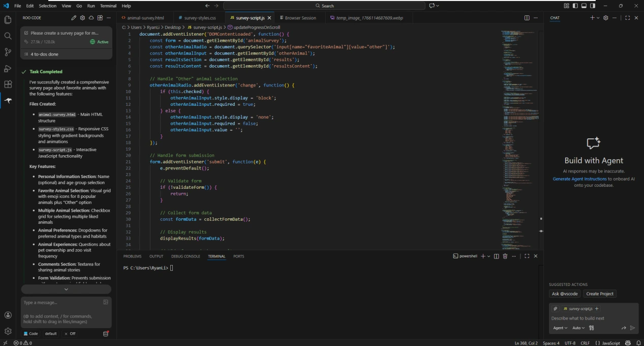Open the Agent mode dropdown
This screenshot has height=346, width=644.
559,328
